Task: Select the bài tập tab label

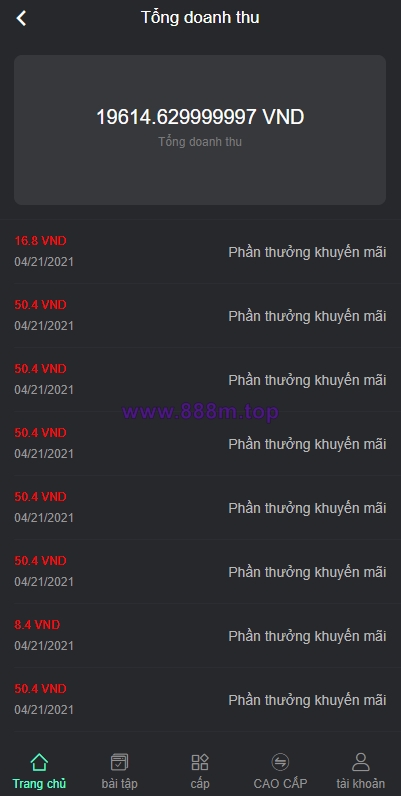Action: coord(119,783)
